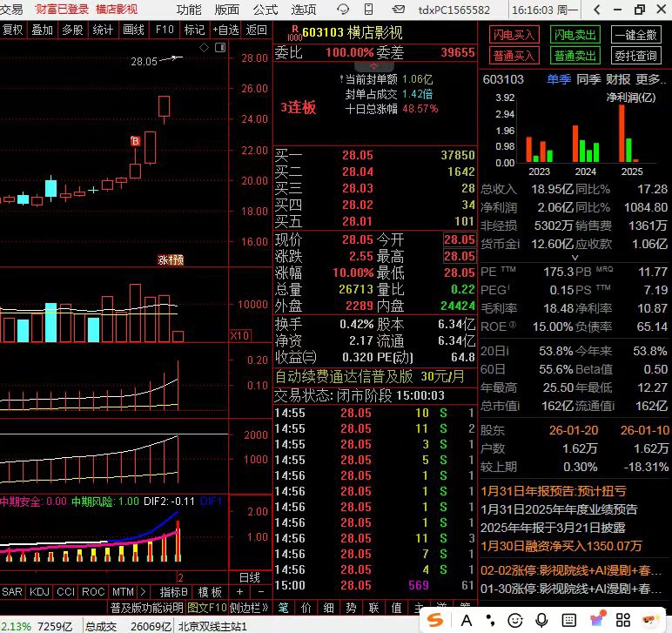Viewport: 672px width, 633px height.
Task: Expand more financial rows with the v chevron
Action: tap(575, 258)
